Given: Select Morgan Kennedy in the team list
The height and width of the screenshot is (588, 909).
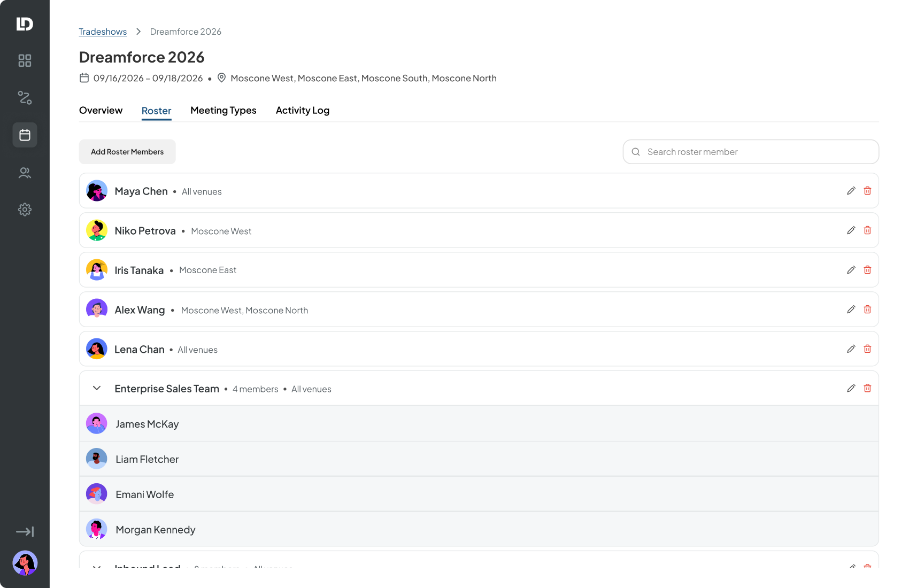Looking at the screenshot, I should pos(479,530).
